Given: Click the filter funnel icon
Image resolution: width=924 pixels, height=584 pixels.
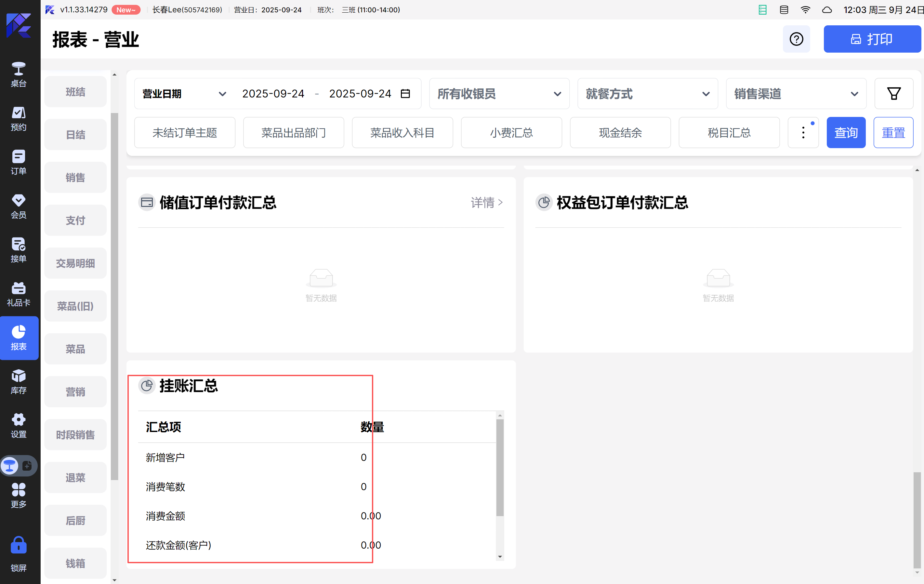Looking at the screenshot, I should click(x=893, y=94).
